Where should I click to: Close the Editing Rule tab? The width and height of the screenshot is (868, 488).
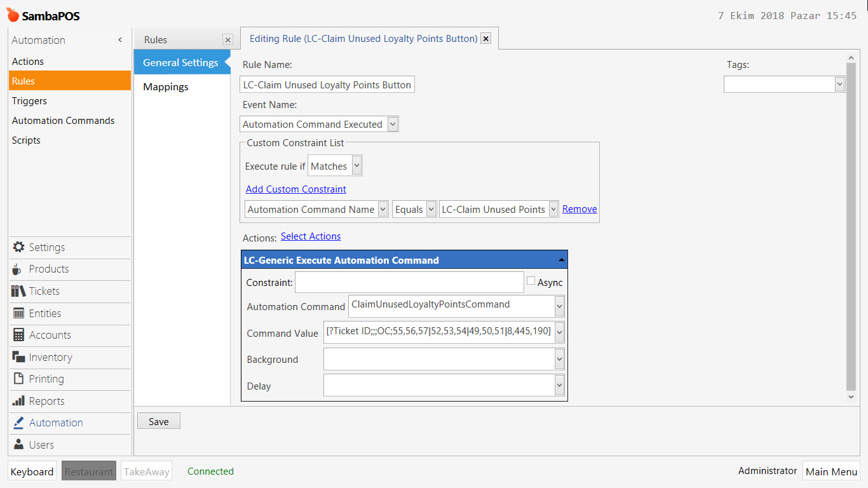tap(485, 39)
